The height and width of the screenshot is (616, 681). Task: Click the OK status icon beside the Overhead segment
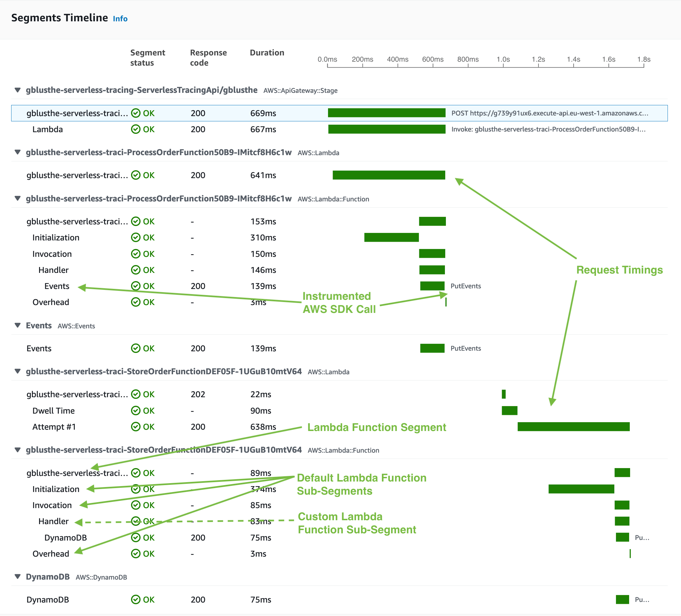point(136,302)
